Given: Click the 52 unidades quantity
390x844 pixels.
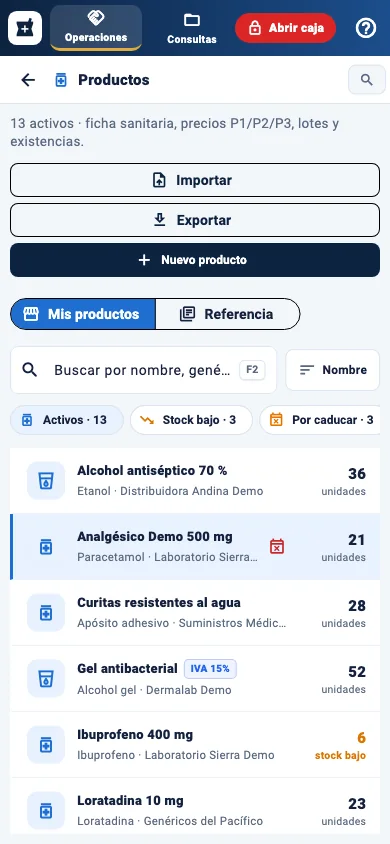Looking at the screenshot, I should pyautogui.click(x=344, y=679).
